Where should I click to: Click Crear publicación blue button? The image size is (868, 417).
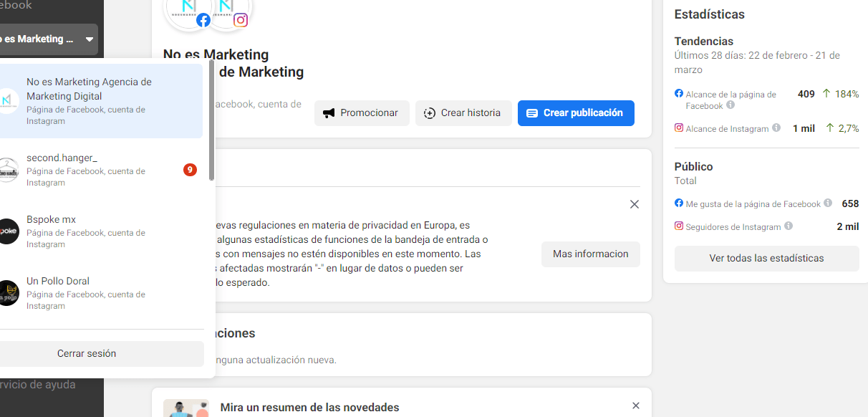tap(576, 113)
